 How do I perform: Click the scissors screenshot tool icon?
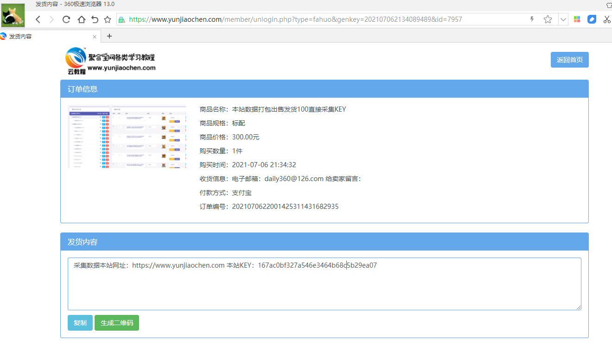coord(606,19)
